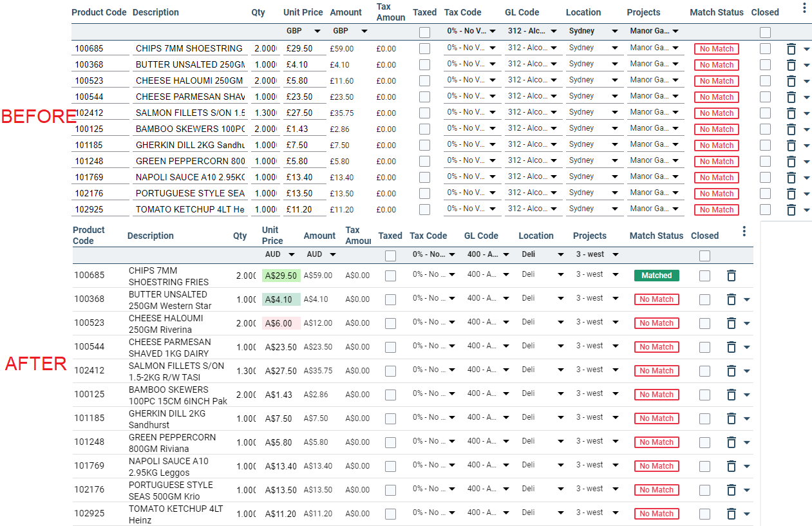
Task: Delete the £1.43 bamboo skewers line
Action: [791, 129]
